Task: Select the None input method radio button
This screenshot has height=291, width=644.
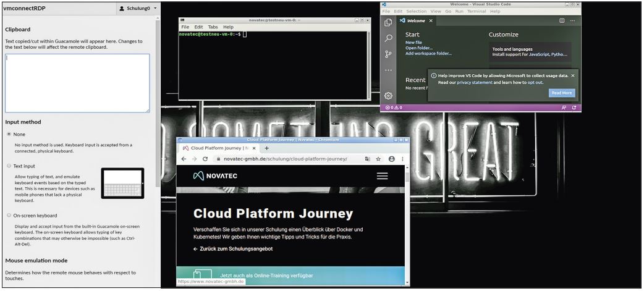Action: click(9, 133)
